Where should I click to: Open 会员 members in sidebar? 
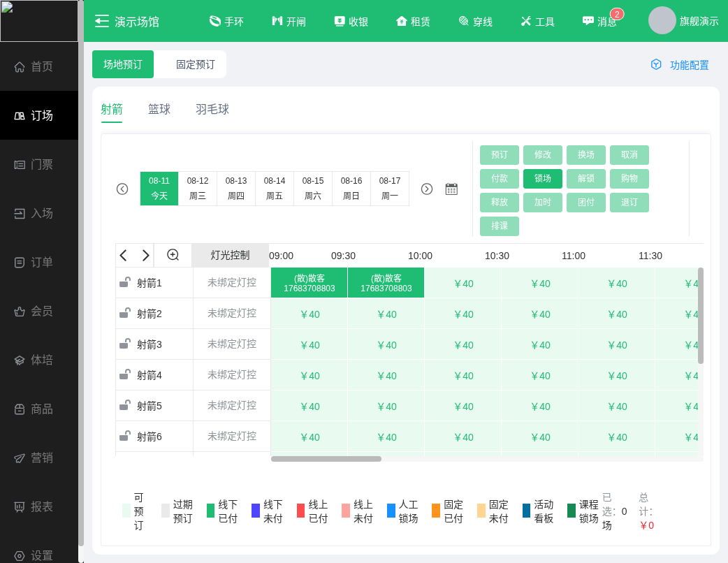tap(39, 311)
